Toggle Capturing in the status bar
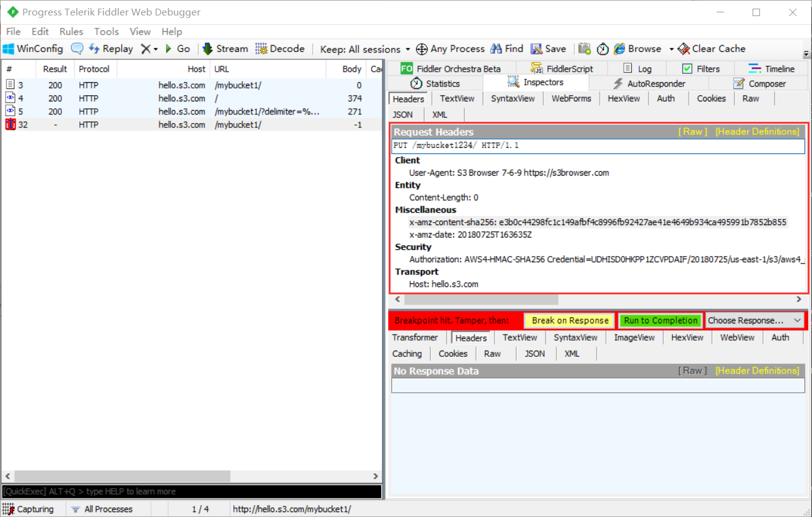 point(28,510)
